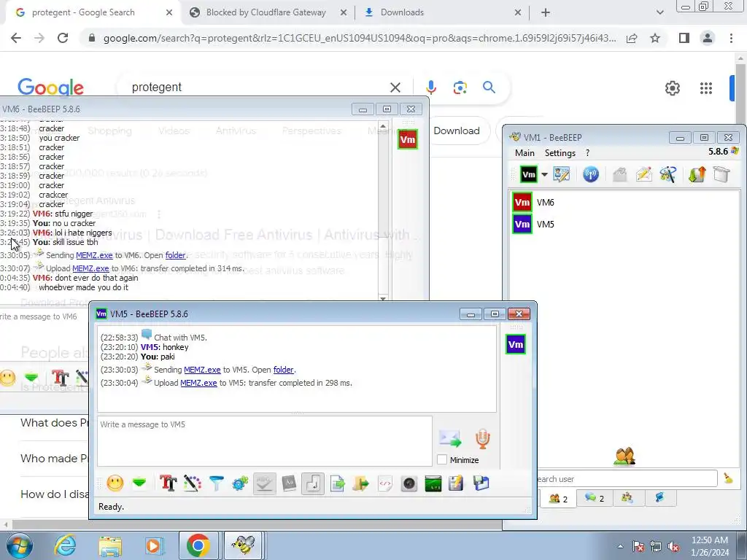Click send folder icon in VM5 chat toolbar
The height and width of the screenshot is (560, 747).
pos(361,484)
